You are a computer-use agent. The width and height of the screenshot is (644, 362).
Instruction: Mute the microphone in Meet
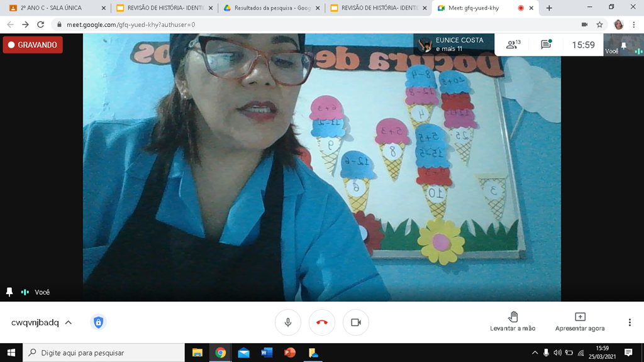288,321
